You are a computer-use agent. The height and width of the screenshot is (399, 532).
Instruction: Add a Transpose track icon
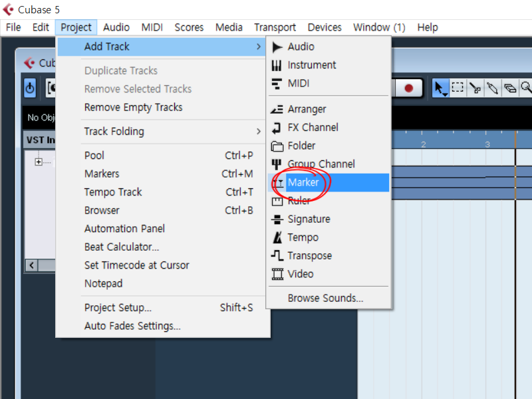coord(277,255)
